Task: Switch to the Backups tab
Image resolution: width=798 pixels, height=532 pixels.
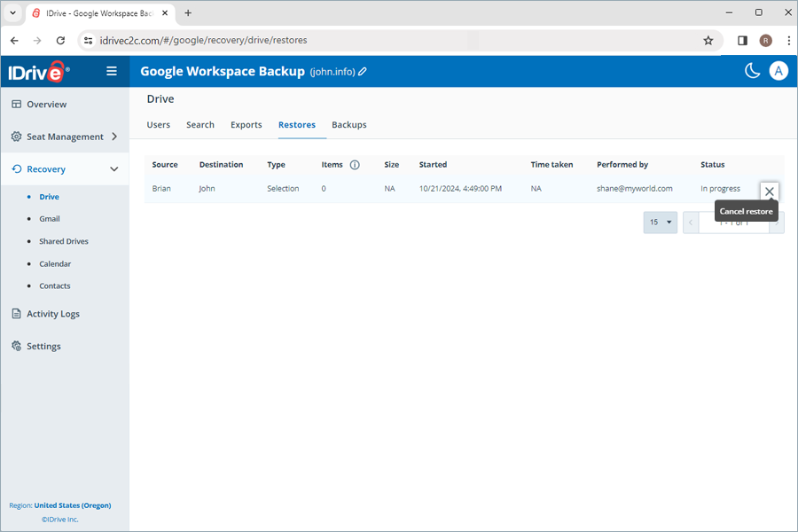Action: click(348, 125)
